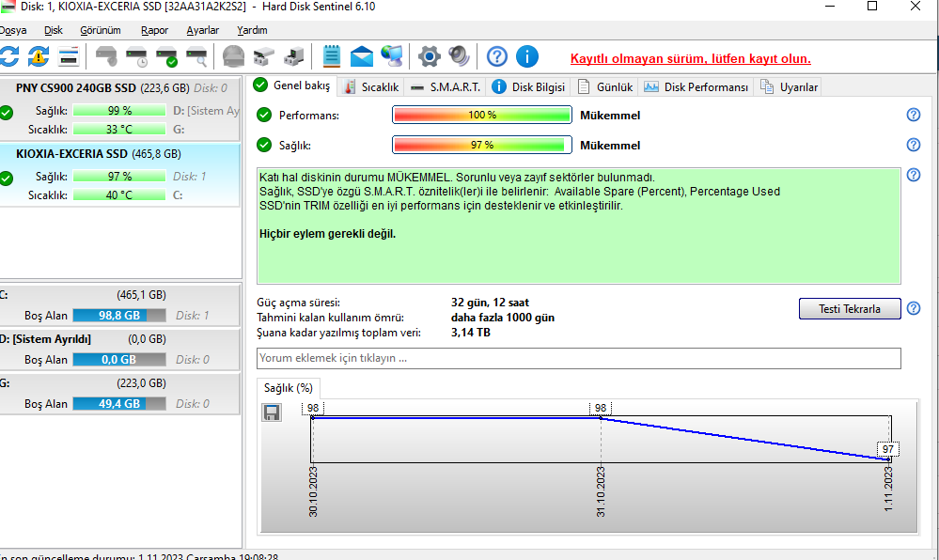The image size is (939, 560).
Task: Click D: [Sistem Ayrıldı] free space bar 0,0 GB
Action: pos(119,359)
